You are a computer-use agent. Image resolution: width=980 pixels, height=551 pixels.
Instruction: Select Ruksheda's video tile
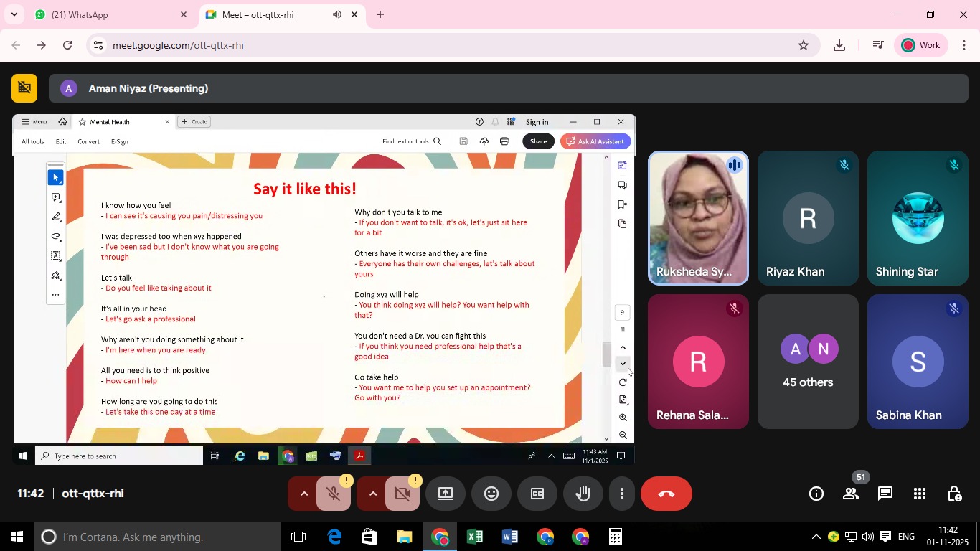pos(698,218)
